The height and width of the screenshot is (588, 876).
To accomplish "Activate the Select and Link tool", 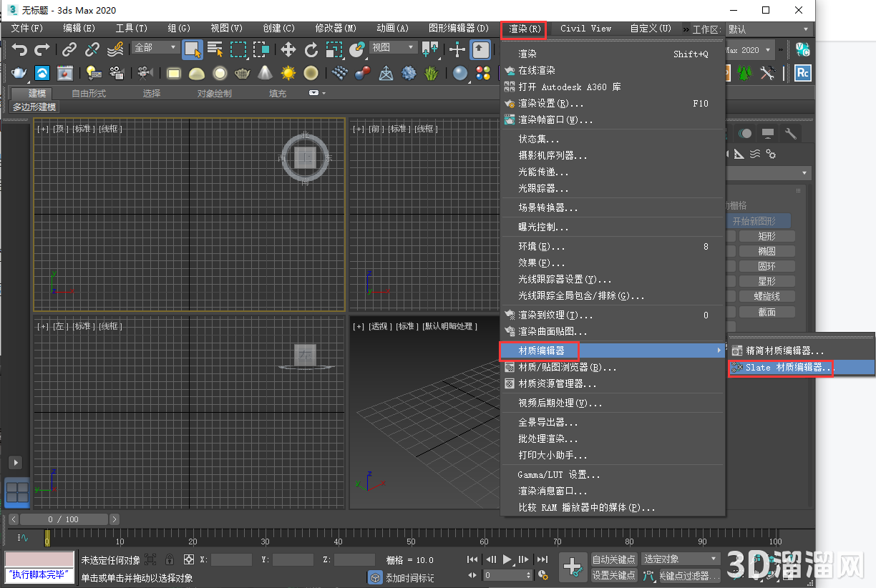I will pyautogui.click(x=69, y=50).
